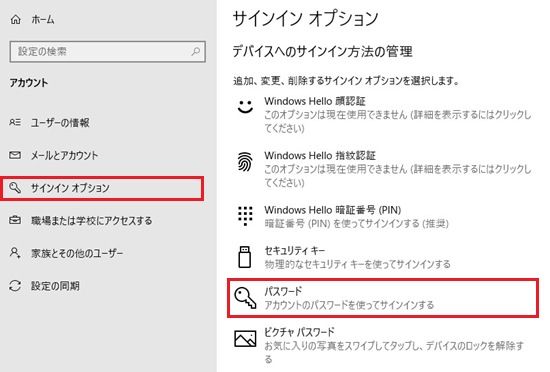This screenshot has width=550, height=372.
Task: Click the PIN keypad dots icon
Action: 245,216
